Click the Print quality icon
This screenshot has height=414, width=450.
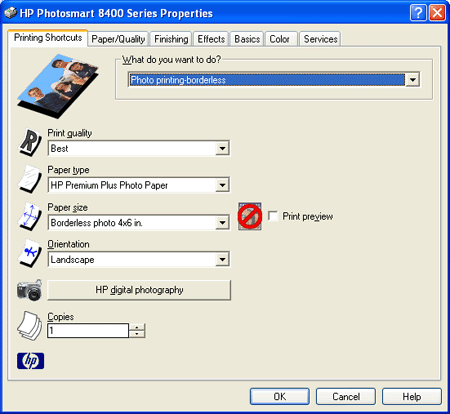click(x=30, y=143)
